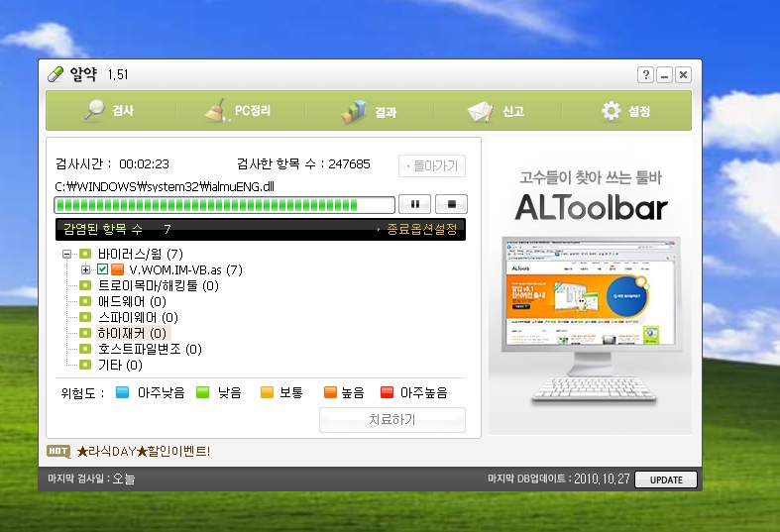Image resolution: width=780 pixels, height=532 pixels.
Task: Click the ALToolbar advertisement banner
Action: (590, 286)
